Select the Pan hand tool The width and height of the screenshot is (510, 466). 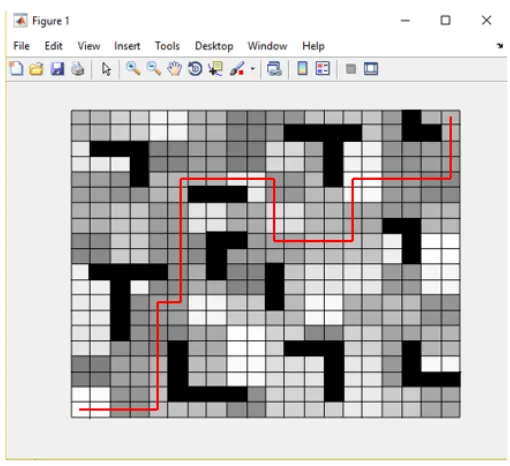click(x=174, y=69)
